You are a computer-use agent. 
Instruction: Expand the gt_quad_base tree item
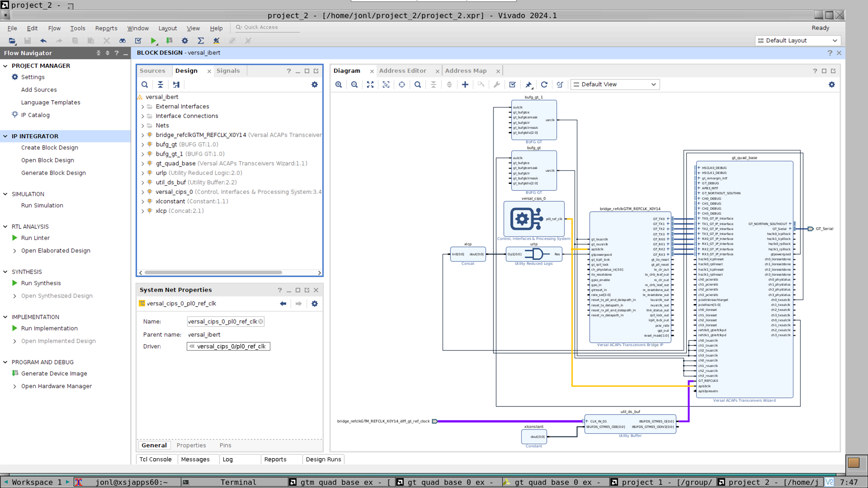143,164
